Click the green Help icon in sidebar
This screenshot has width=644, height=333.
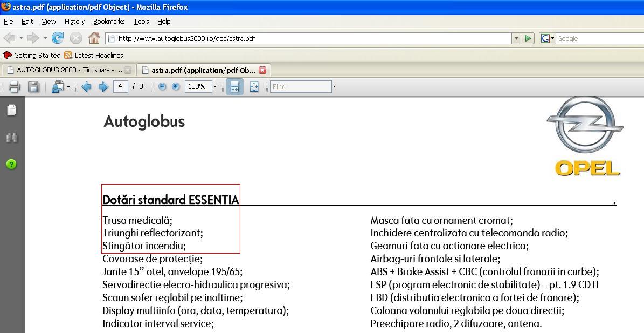(x=11, y=165)
